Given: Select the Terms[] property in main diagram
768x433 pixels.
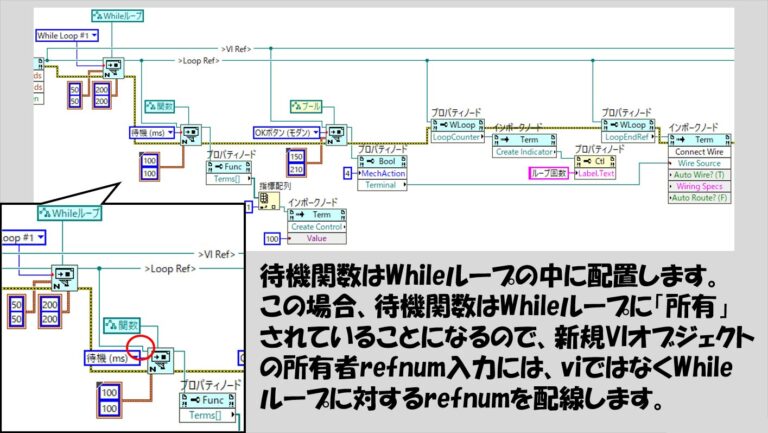Looking at the screenshot, I should point(229,179).
